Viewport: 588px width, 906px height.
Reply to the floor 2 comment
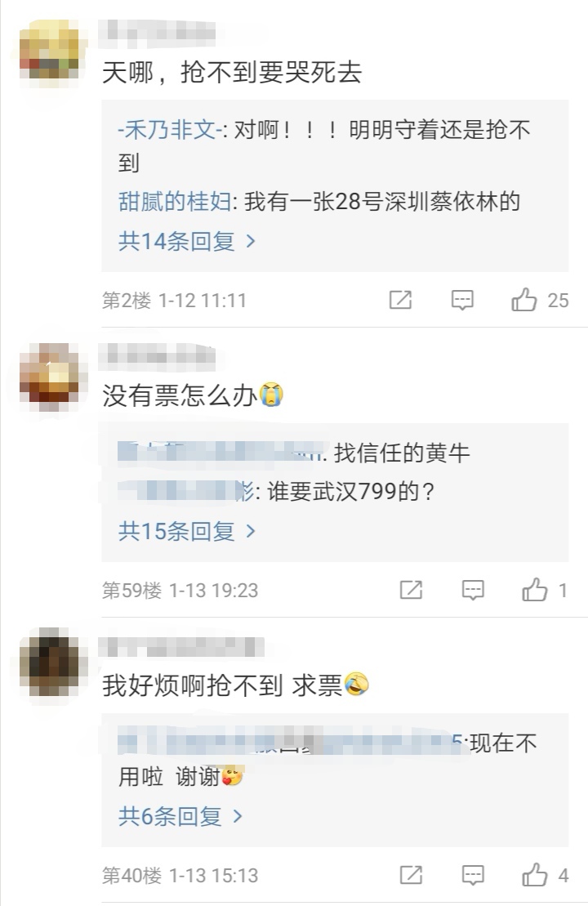[462, 300]
